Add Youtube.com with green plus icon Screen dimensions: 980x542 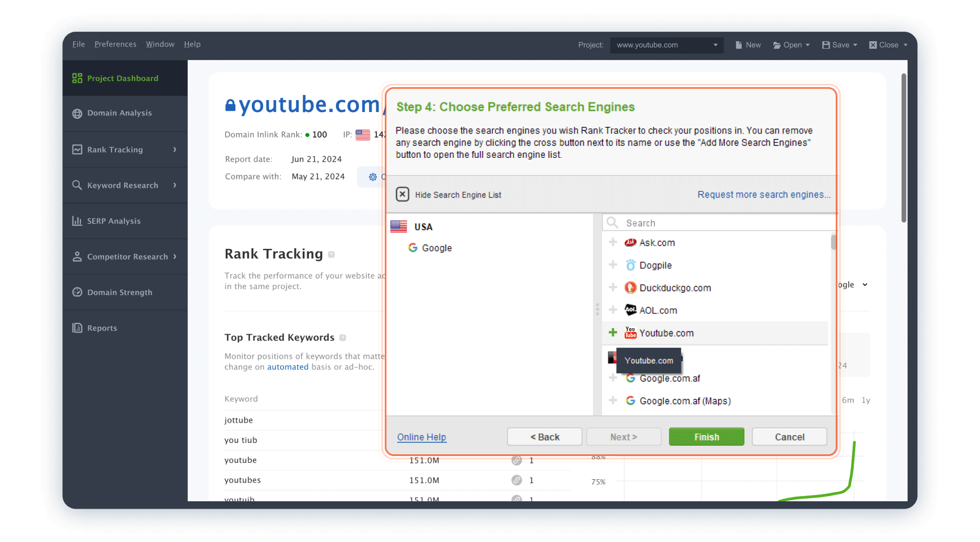tap(613, 333)
